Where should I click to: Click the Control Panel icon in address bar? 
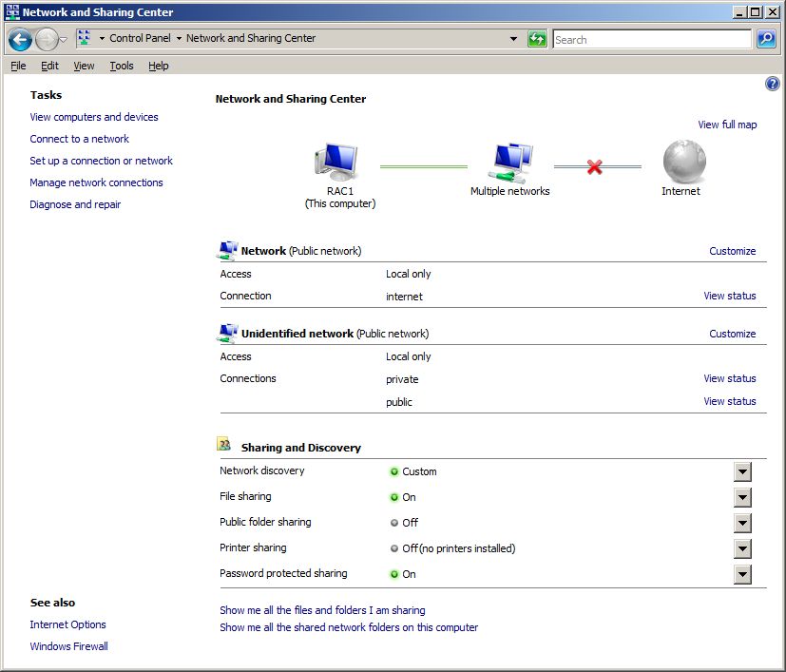click(85, 38)
